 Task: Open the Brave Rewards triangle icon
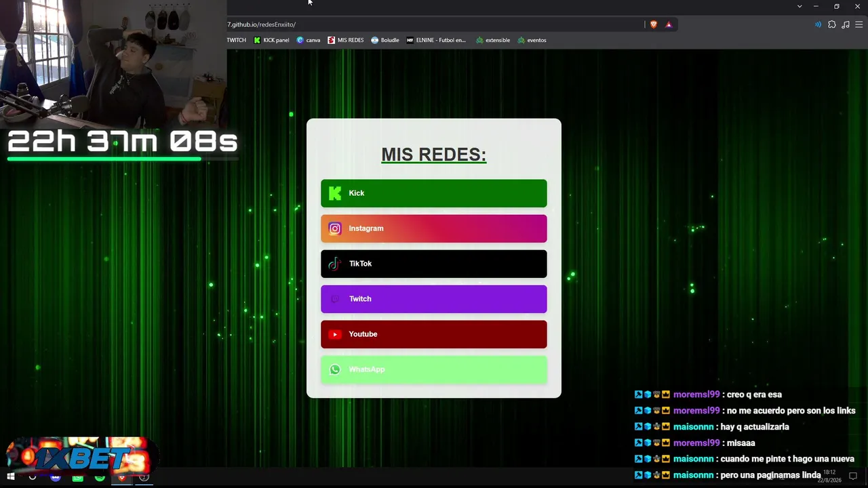(669, 24)
